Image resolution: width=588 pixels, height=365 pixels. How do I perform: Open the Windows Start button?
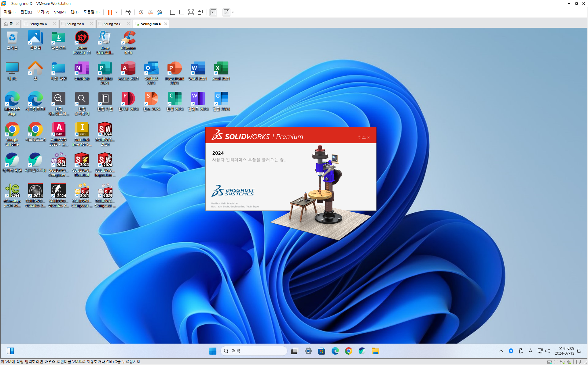click(x=213, y=351)
